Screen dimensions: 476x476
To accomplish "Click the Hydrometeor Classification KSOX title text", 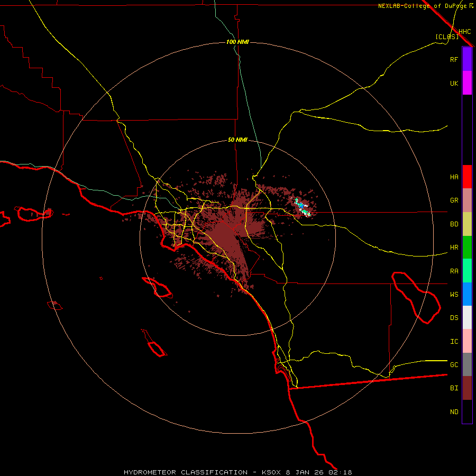I will [x=237, y=472].
